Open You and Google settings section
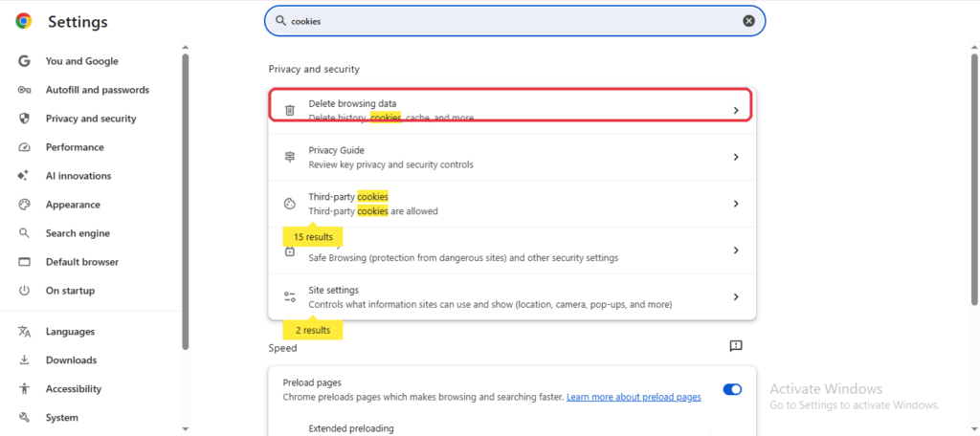Image resolution: width=980 pixels, height=436 pixels. [82, 61]
